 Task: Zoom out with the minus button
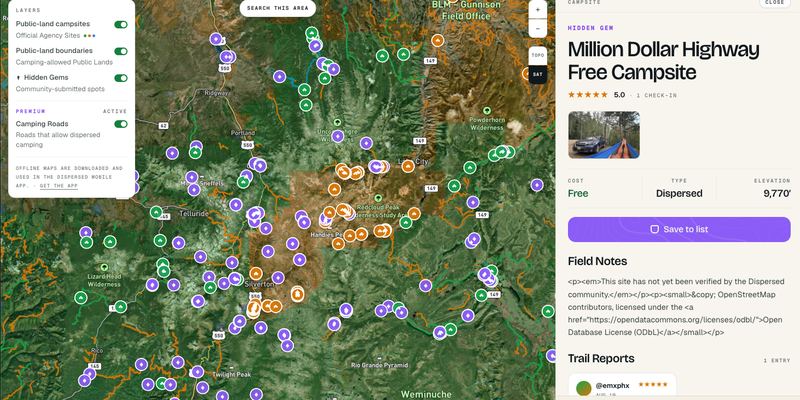point(538,28)
